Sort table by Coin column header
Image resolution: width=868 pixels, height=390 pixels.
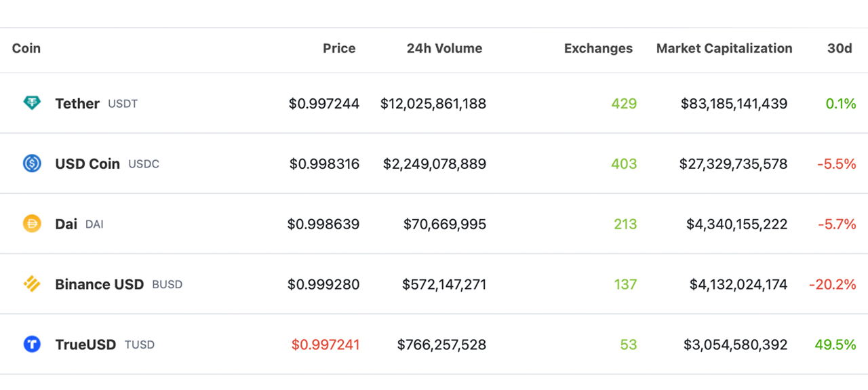pyautogui.click(x=26, y=48)
